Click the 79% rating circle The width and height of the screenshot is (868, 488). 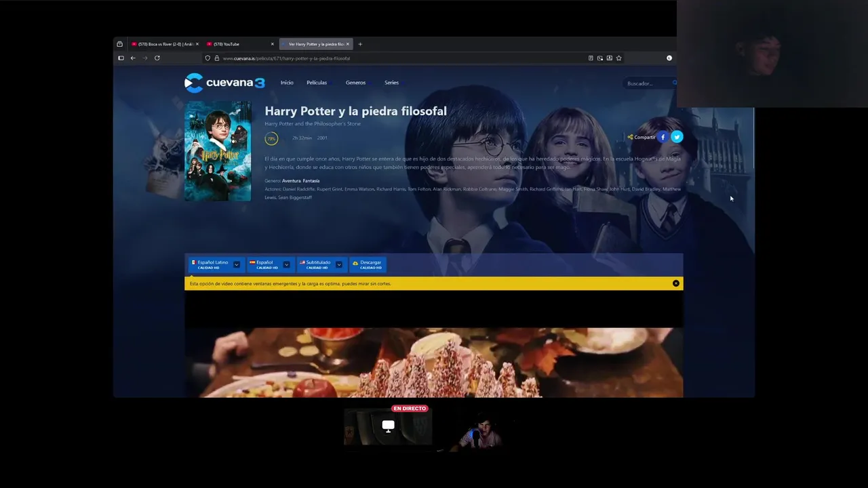click(271, 138)
